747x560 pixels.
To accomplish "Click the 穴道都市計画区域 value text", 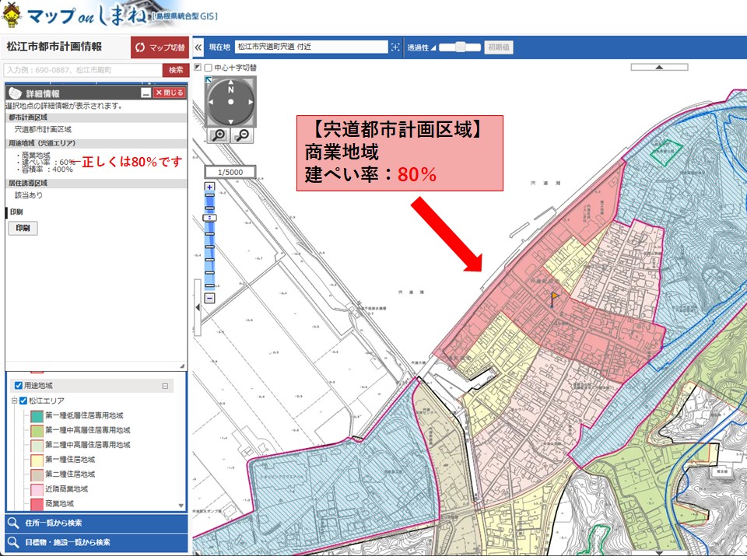I will [x=43, y=130].
